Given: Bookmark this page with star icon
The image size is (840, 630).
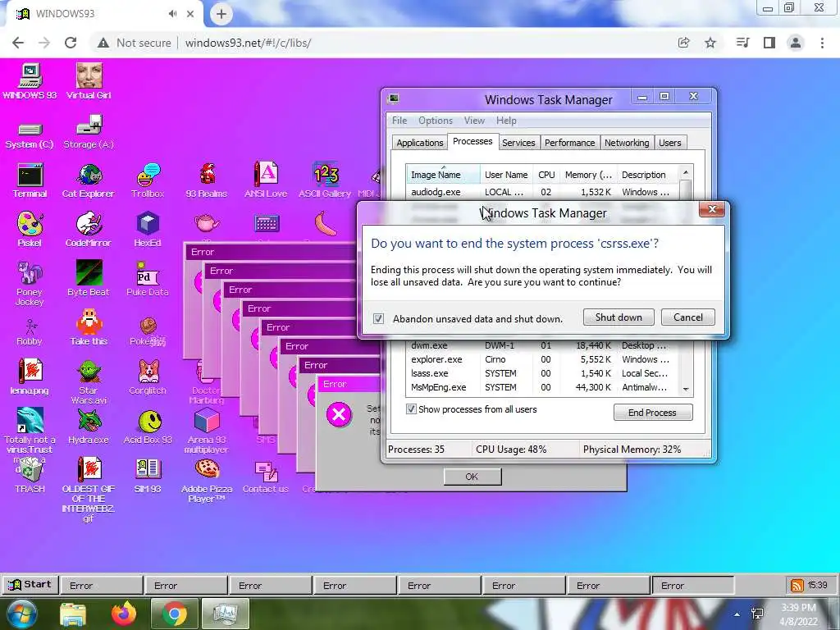Looking at the screenshot, I should 710,43.
